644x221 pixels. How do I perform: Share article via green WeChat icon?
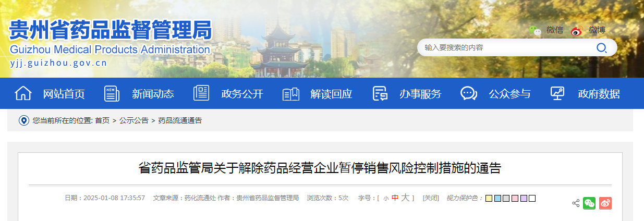point(589,203)
